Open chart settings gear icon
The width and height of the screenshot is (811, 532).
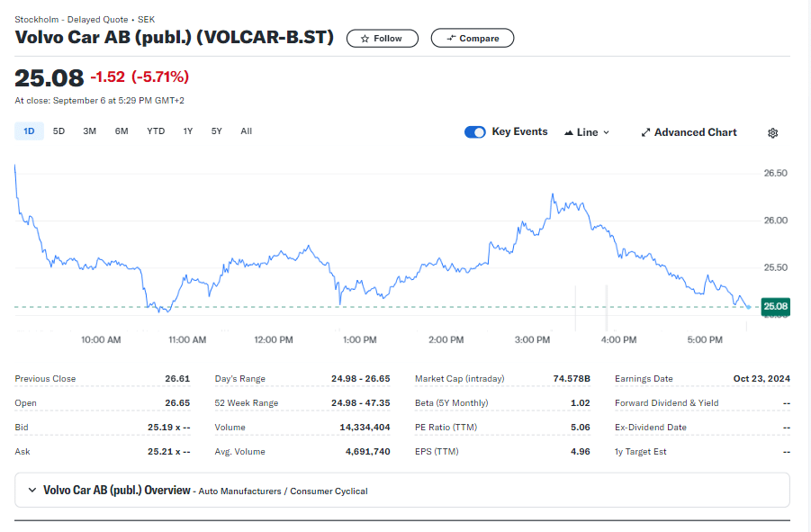tap(772, 133)
